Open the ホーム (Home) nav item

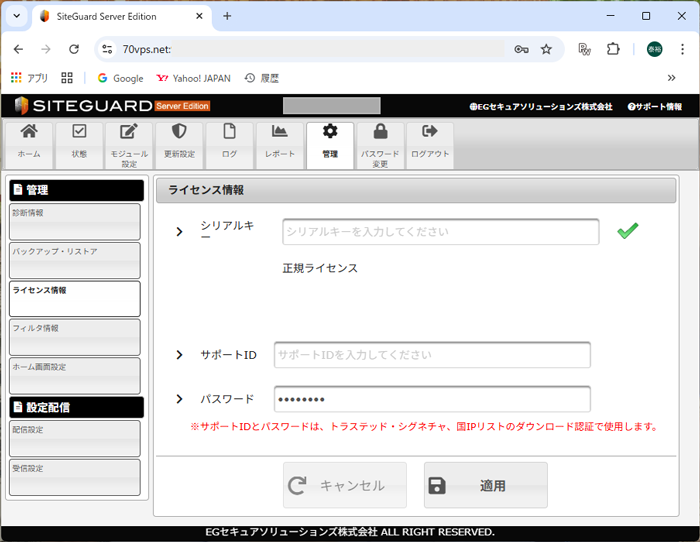tap(29, 146)
